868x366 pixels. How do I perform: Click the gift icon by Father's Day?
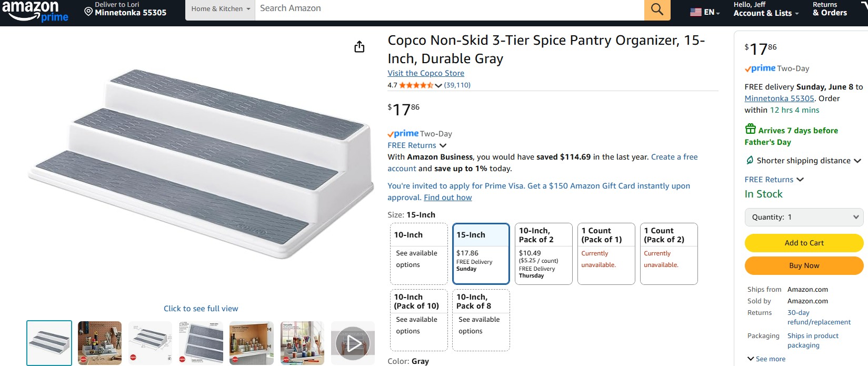tap(750, 129)
